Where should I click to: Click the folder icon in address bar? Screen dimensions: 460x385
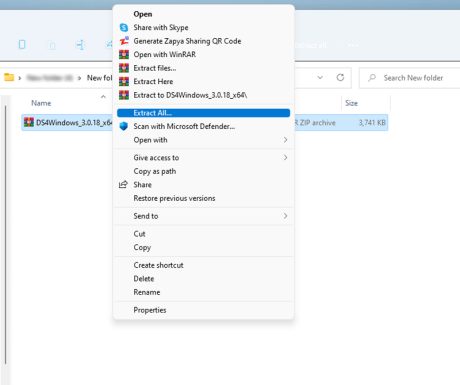point(9,77)
